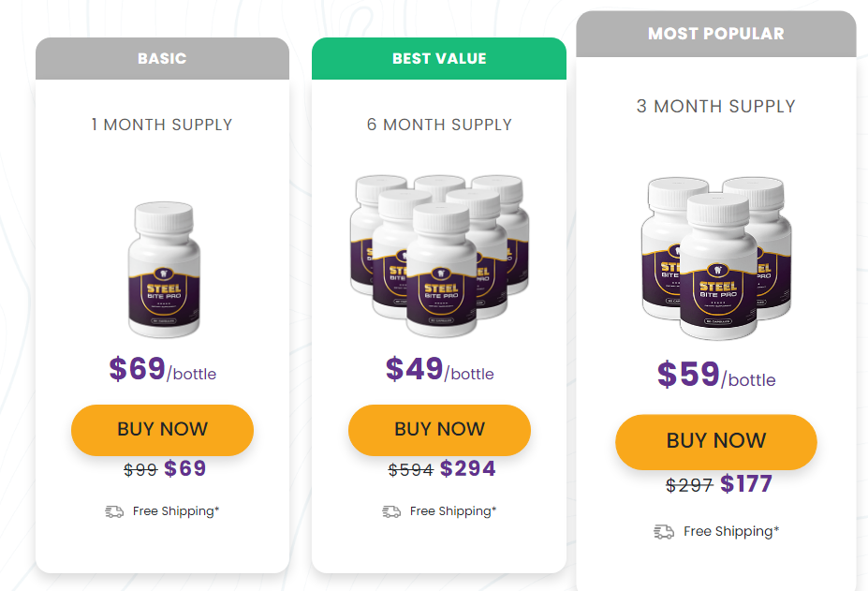Click the six-bottle bundle image
Screen dimensions: 868x591
pyautogui.click(x=439, y=256)
